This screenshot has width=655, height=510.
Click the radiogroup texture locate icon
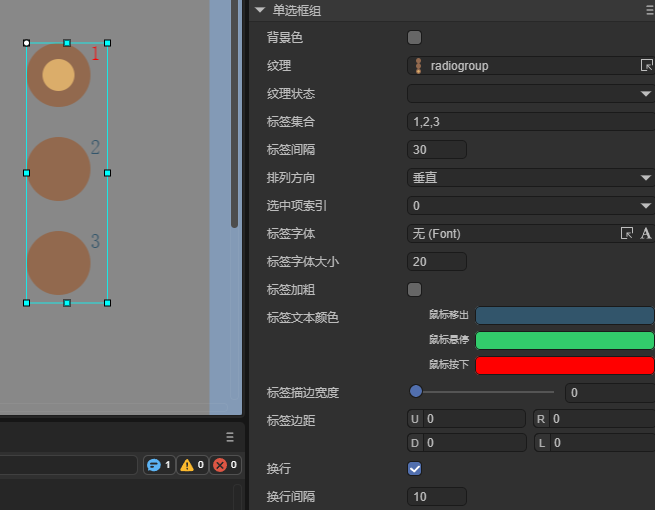point(646,66)
